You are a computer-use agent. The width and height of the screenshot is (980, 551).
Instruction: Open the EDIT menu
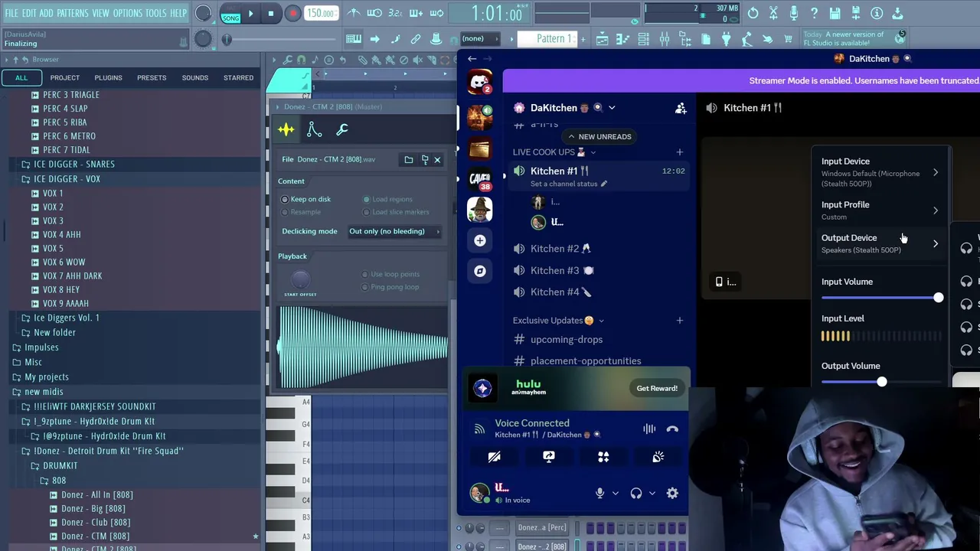[29, 13]
